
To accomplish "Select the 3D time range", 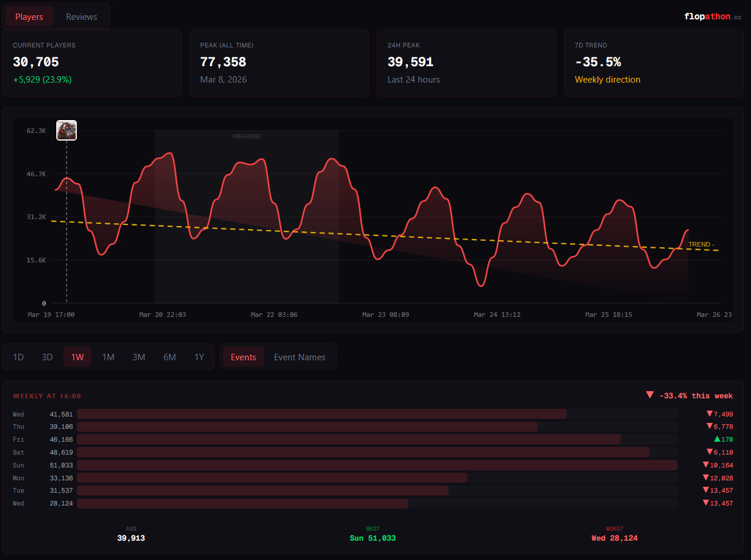I will click(47, 357).
